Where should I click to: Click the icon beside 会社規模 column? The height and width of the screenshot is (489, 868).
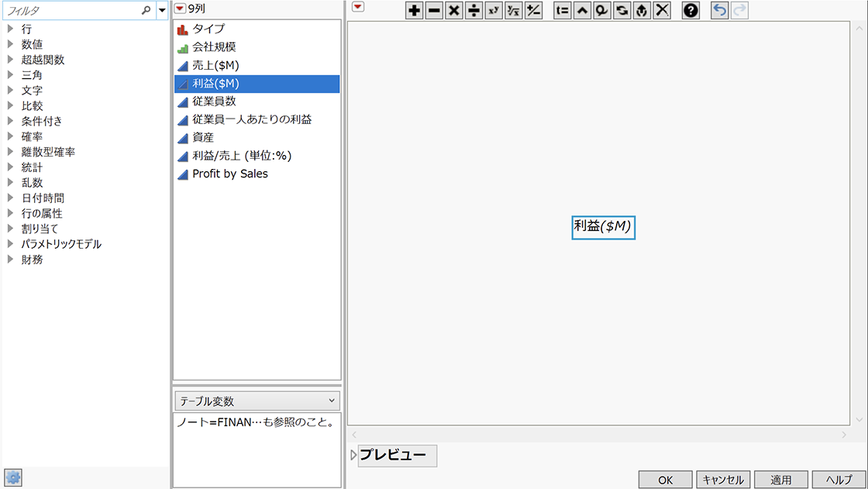click(183, 47)
